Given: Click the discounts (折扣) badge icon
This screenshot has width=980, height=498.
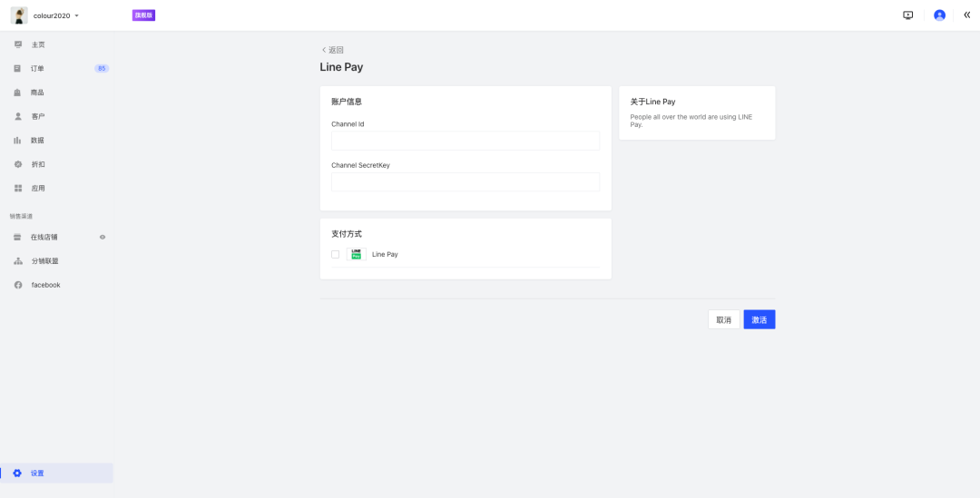Looking at the screenshot, I should click(x=18, y=164).
